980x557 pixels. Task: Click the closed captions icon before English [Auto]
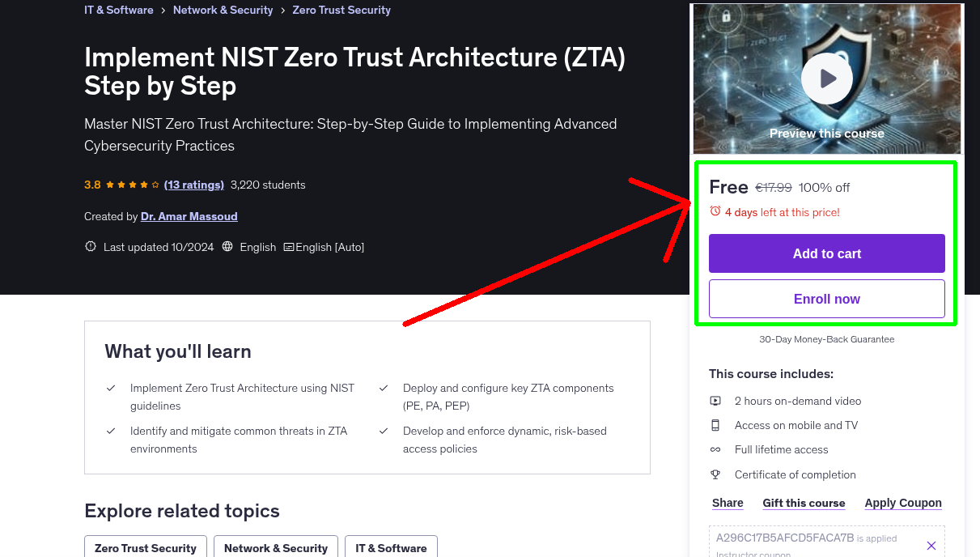(286, 247)
